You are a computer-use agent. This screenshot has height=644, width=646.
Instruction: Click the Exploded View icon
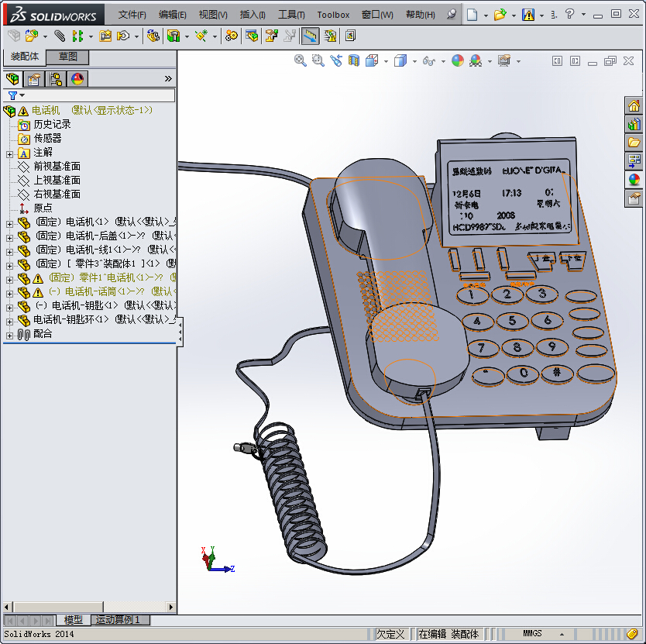click(x=271, y=36)
